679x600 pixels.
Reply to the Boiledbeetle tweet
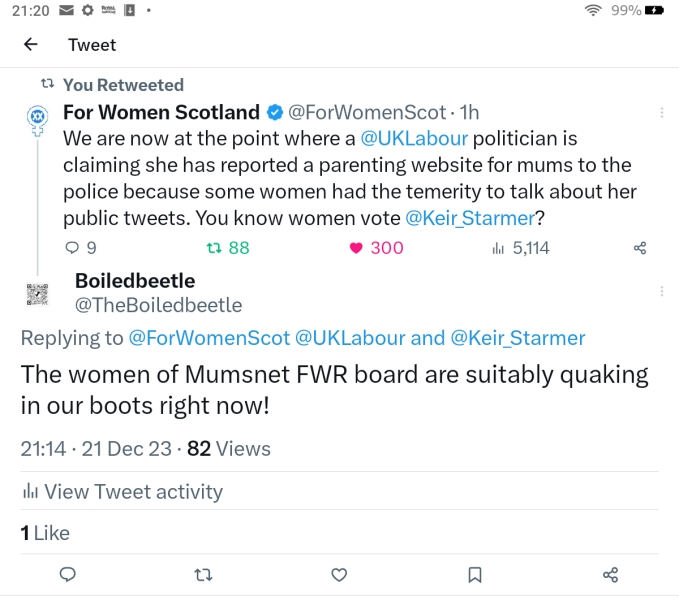point(68,574)
